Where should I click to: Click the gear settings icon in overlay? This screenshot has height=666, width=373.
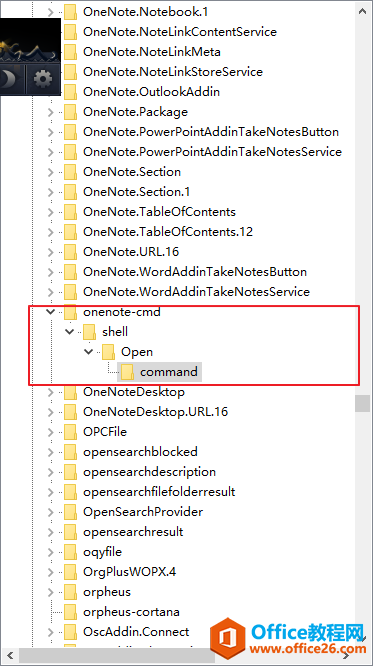(x=43, y=78)
